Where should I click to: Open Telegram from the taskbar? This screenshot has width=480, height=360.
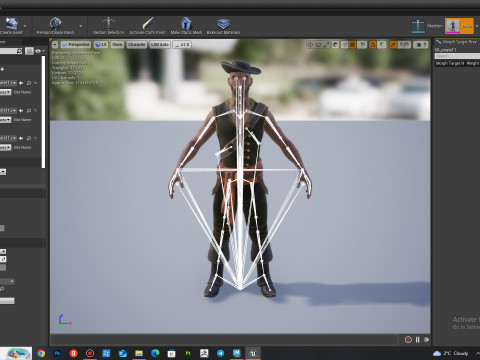pyautogui.click(x=220, y=353)
